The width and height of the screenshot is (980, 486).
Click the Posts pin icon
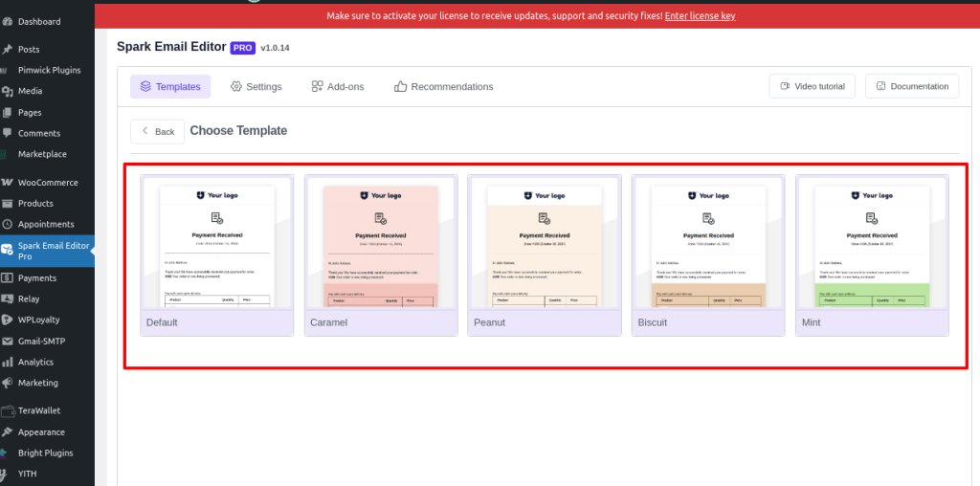pyautogui.click(x=7, y=49)
